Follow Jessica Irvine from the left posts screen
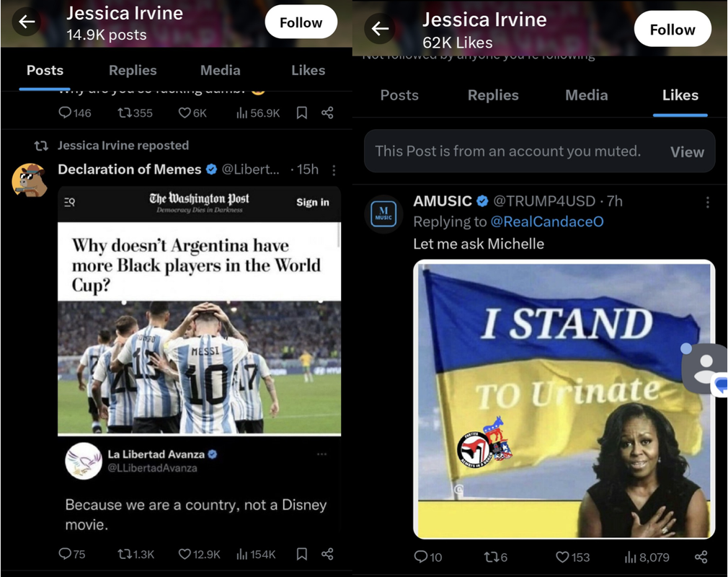 [x=301, y=22]
